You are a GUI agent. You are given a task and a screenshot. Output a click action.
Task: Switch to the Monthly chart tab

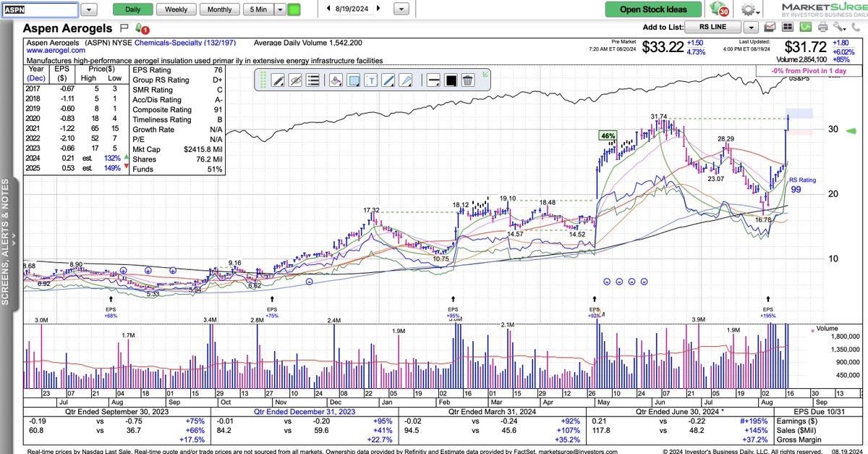coord(219,9)
